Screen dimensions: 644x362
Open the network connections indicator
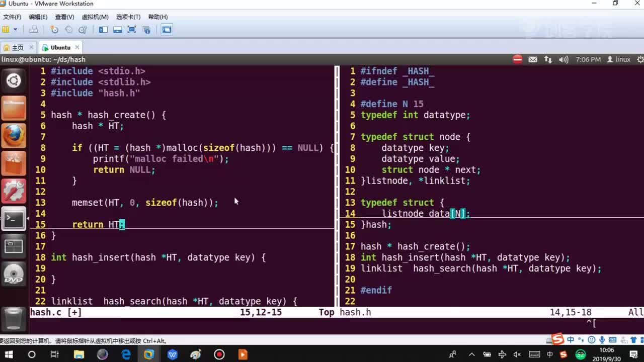[x=548, y=59]
